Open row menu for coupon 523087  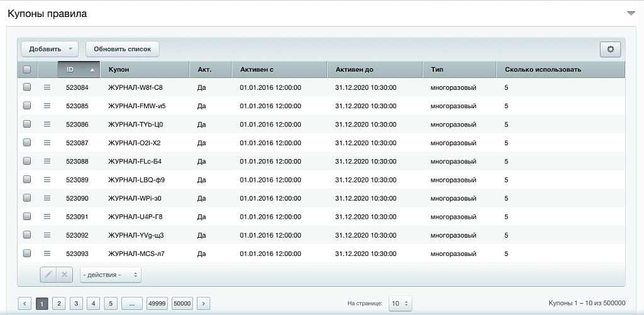pos(47,143)
